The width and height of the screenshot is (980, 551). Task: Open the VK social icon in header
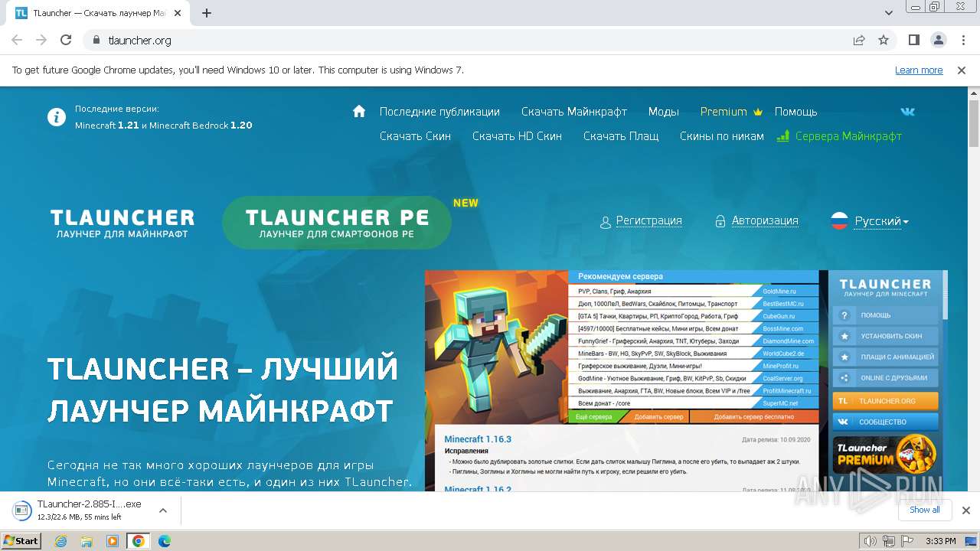pyautogui.click(x=907, y=112)
